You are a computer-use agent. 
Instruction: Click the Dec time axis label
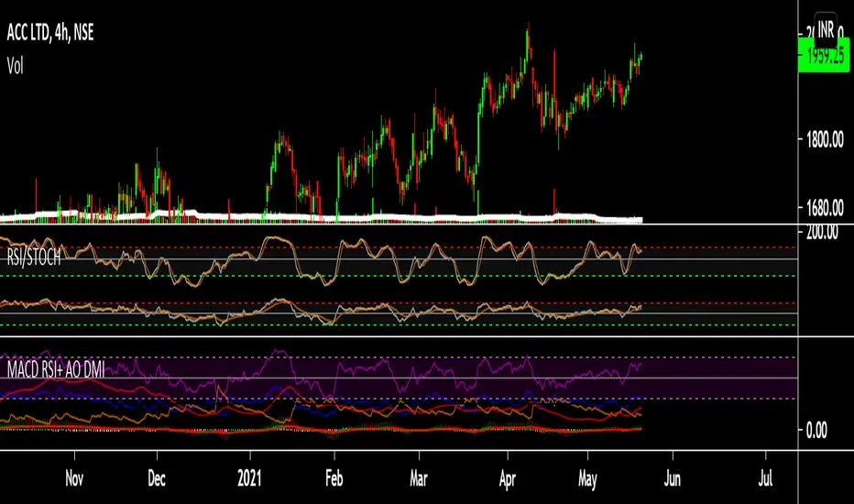(157, 477)
